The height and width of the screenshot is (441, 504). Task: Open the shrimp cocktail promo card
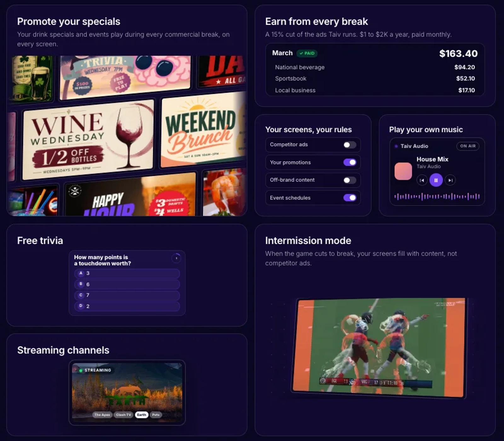tap(225, 193)
